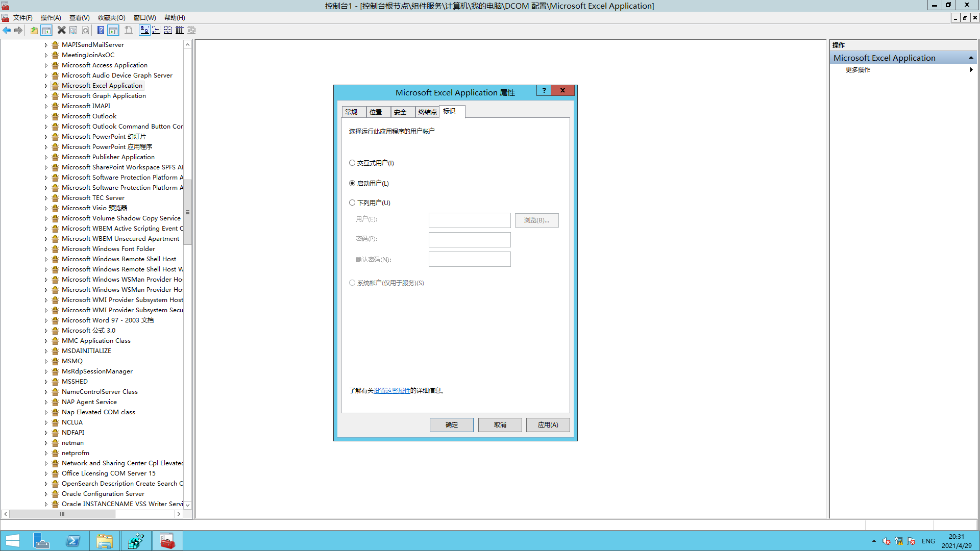Image resolution: width=980 pixels, height=551 pixels.
Task: Choose the 启动用户 radio option
Action: point(352,183)
